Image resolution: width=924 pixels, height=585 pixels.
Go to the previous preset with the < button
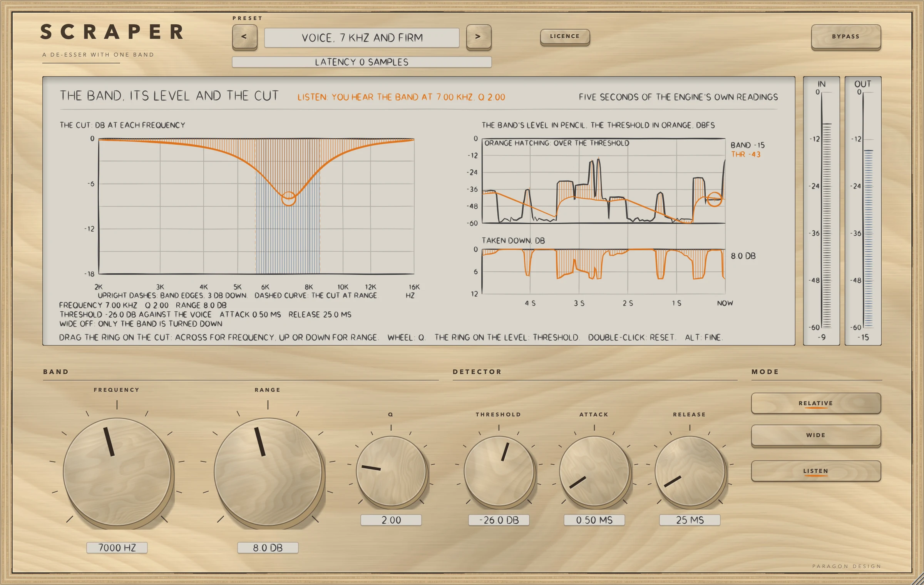pyautogui.click(x=244, y=37)
